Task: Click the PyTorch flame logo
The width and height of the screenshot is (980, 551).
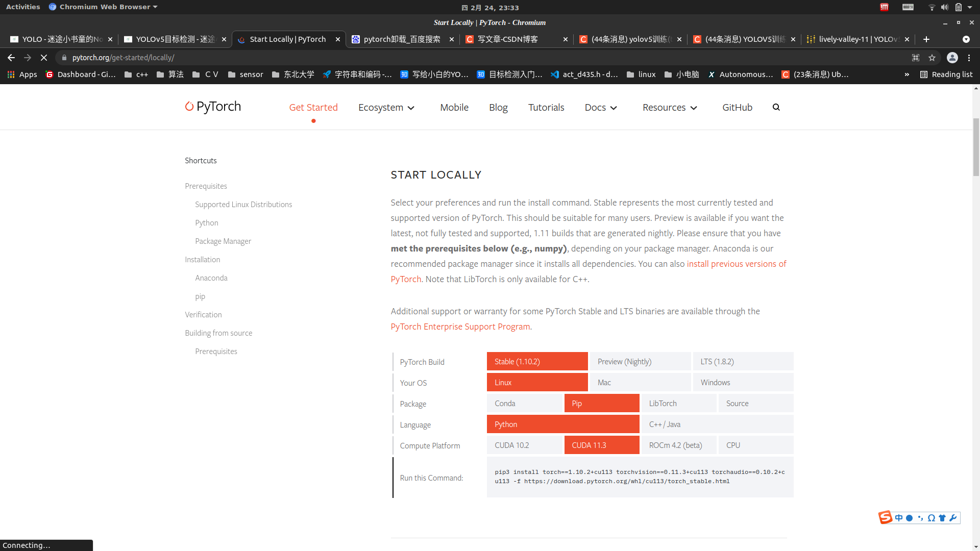Action: pyautogui.click(x=189, y=106)
